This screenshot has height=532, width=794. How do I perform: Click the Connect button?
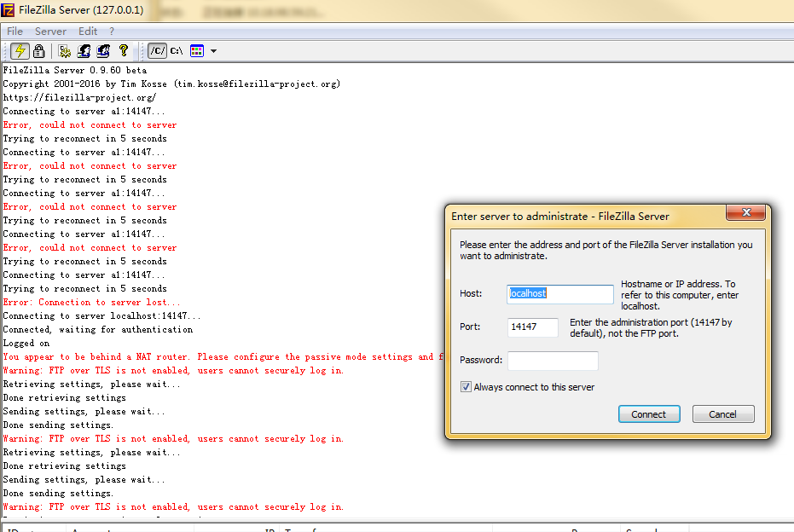pos(649,414)
